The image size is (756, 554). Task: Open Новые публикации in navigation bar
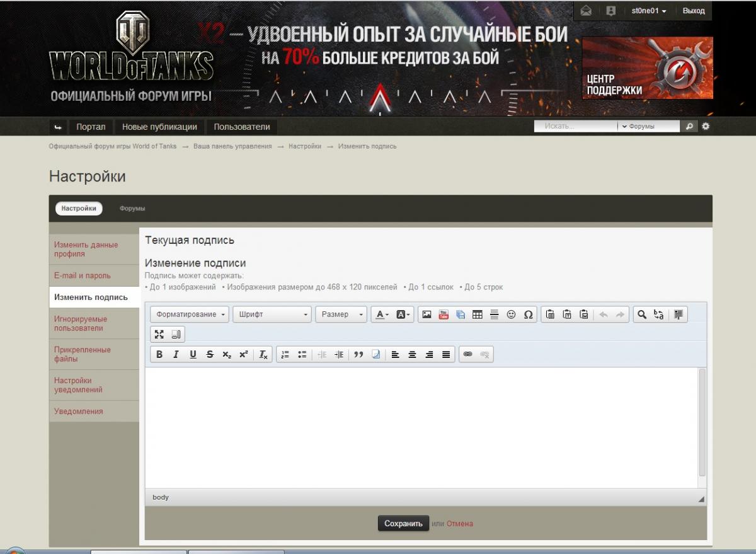[x=159, y=127]
